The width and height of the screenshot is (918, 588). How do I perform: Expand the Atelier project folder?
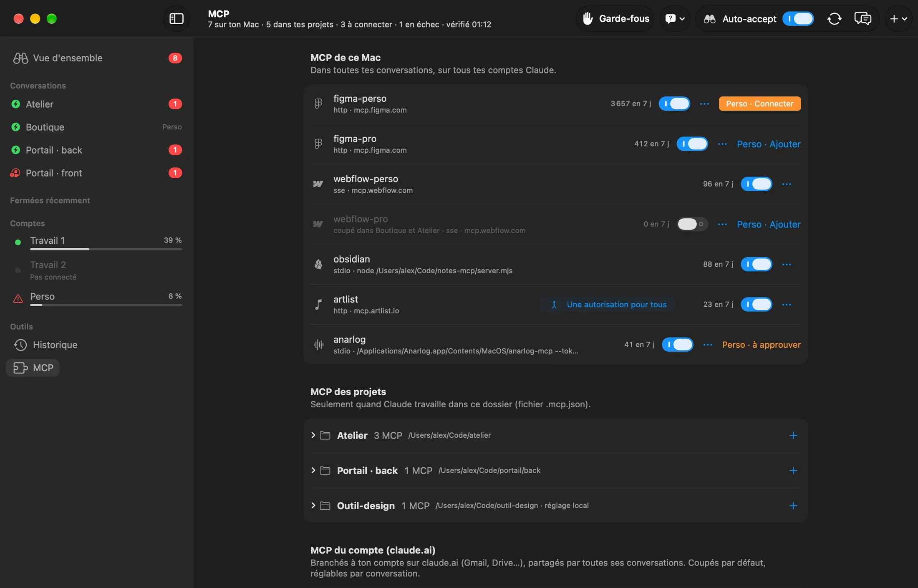[x=313, y=435]
